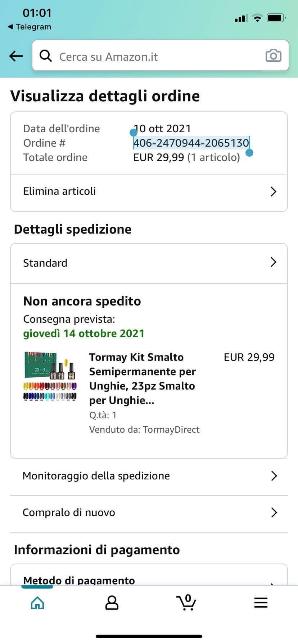Expand the Standard shipping chevron
The height and width of the screenshot is (644, 298).
[x=273, y=262]
